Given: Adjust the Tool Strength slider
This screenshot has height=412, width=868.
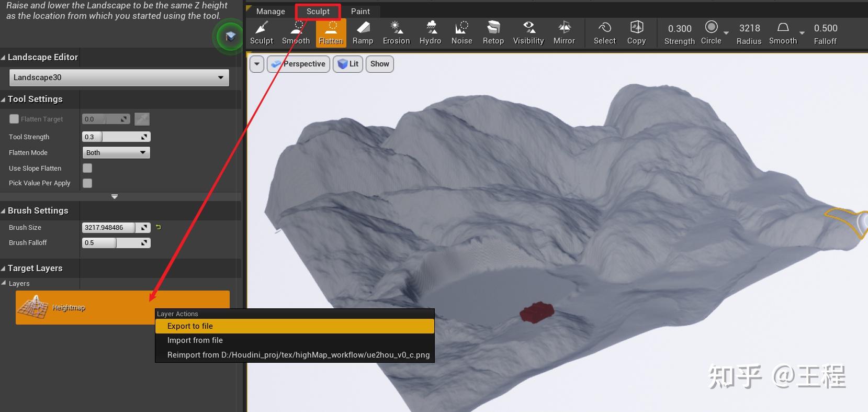Looking at the screenshot, I should (x=116, y=137).
